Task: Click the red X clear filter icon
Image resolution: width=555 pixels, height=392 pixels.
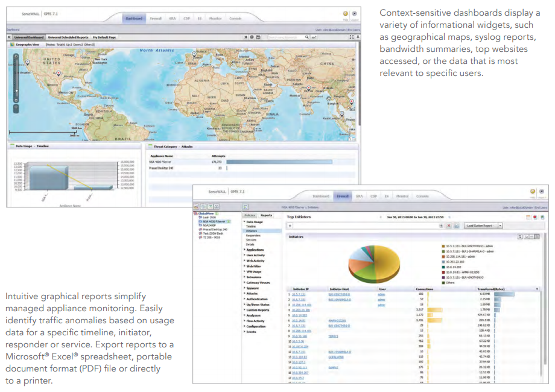Action: 449,226
